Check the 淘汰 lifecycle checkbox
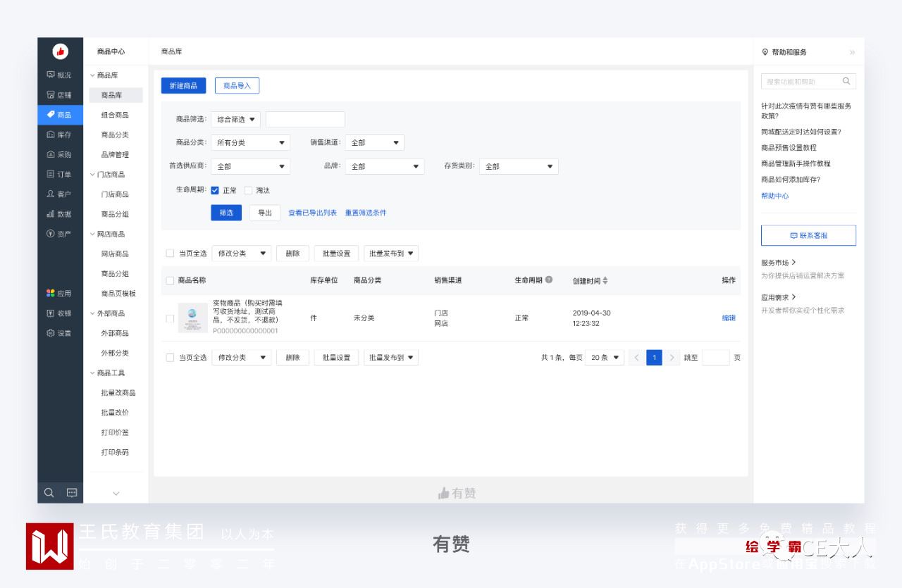 coord(248,190)
